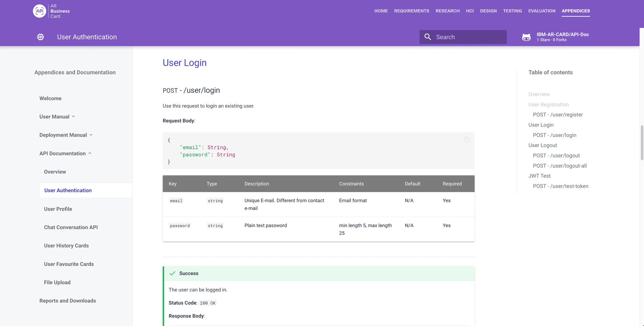Image resolution: width=644 pixels, height=326 pixels.
Task: Open Overview under API Documentation sidebar
Action: click(x=55, y=172)
